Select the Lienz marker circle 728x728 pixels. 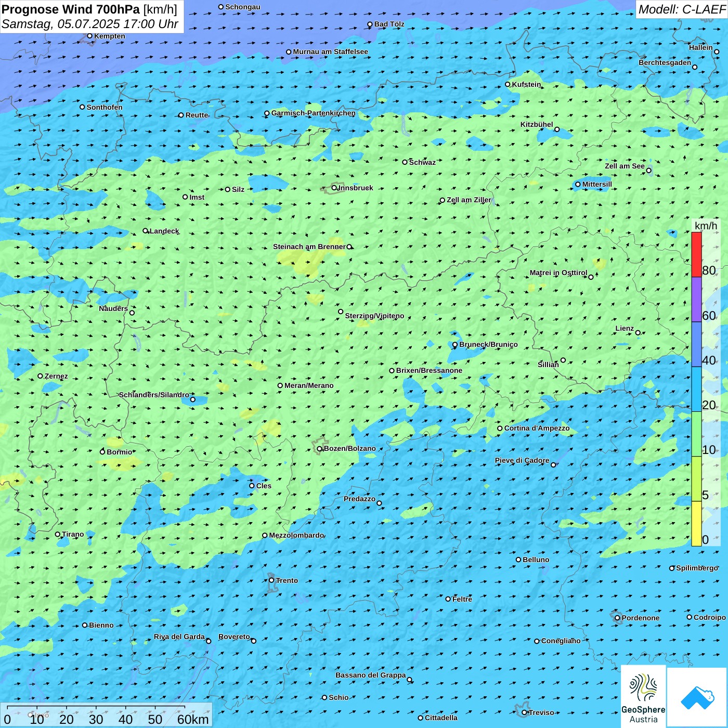[638, 333]
